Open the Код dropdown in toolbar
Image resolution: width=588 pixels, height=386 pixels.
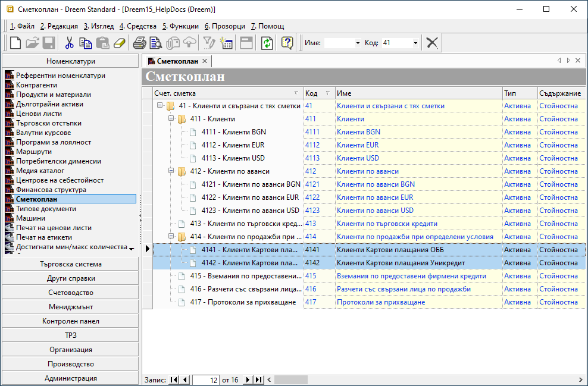[x=415, y=43]
